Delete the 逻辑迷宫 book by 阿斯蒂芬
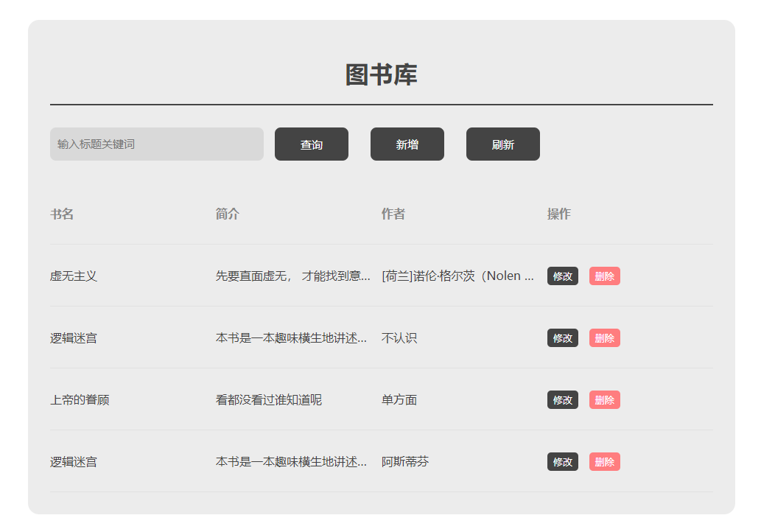 [605, 461]
